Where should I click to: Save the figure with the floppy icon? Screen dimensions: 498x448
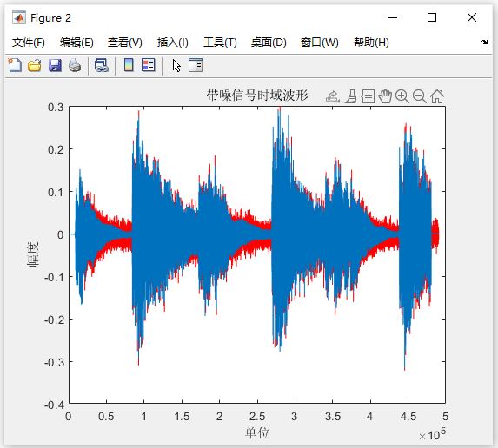pyautogui.click(x=55, y=65)
